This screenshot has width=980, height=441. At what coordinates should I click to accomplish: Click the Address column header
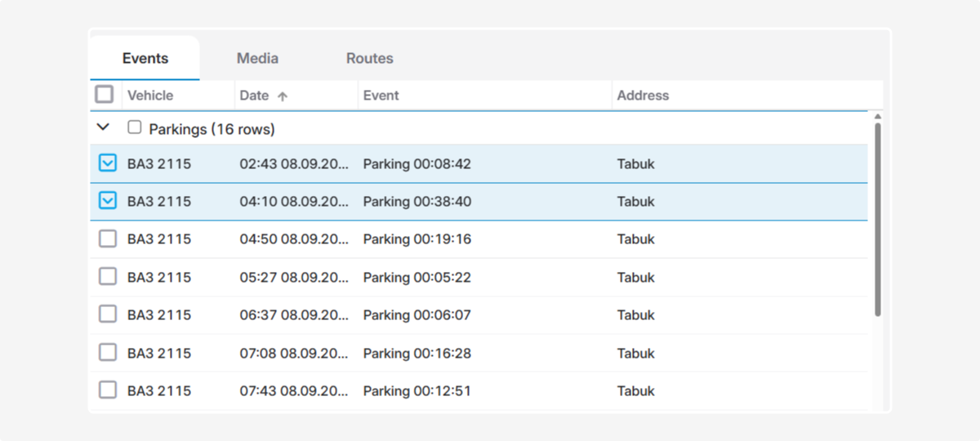pyautogui.click(x=643, y=96)
